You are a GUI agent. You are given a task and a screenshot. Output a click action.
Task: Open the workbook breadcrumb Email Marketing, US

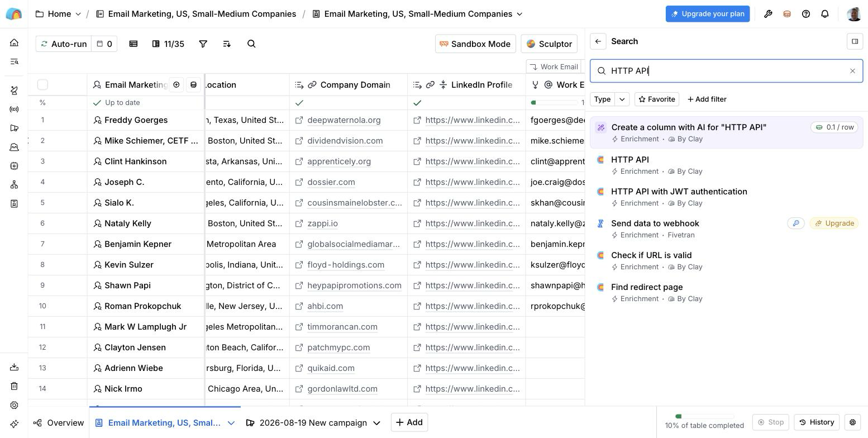coord(196,14)
